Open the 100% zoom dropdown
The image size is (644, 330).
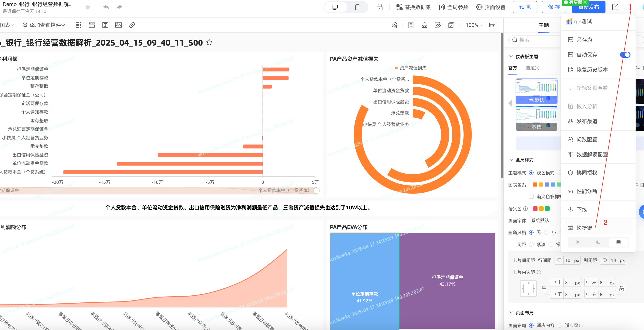pyautogui.click(x=474, y=25)
